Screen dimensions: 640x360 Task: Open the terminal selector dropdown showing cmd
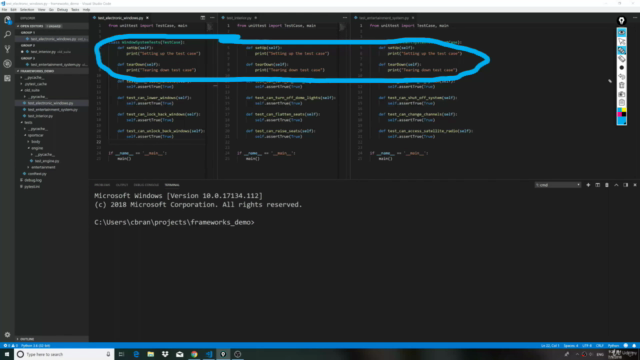[558, 185]
